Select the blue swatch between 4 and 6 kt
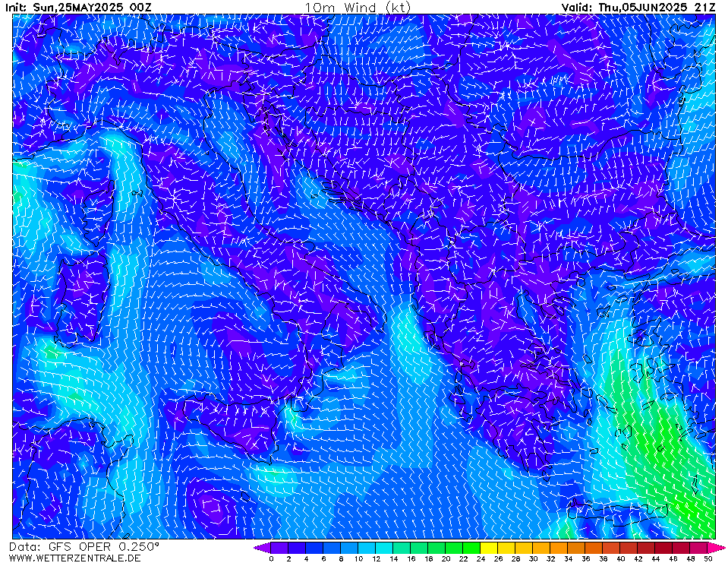 click(314, 548)
